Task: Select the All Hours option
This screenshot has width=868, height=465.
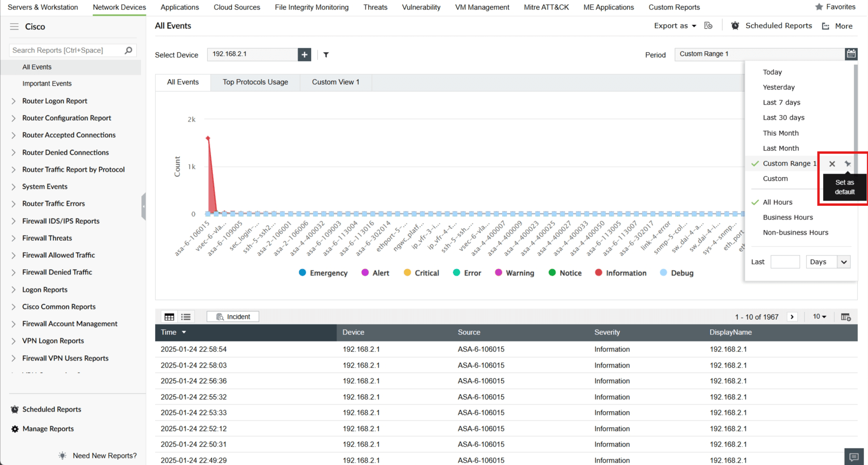Action: click(x=777, y=202)
